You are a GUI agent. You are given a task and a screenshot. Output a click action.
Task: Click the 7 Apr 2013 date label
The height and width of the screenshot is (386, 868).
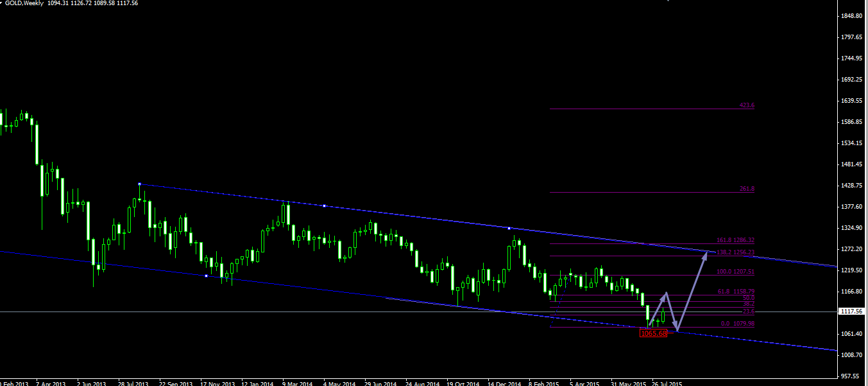pos(51,383)
